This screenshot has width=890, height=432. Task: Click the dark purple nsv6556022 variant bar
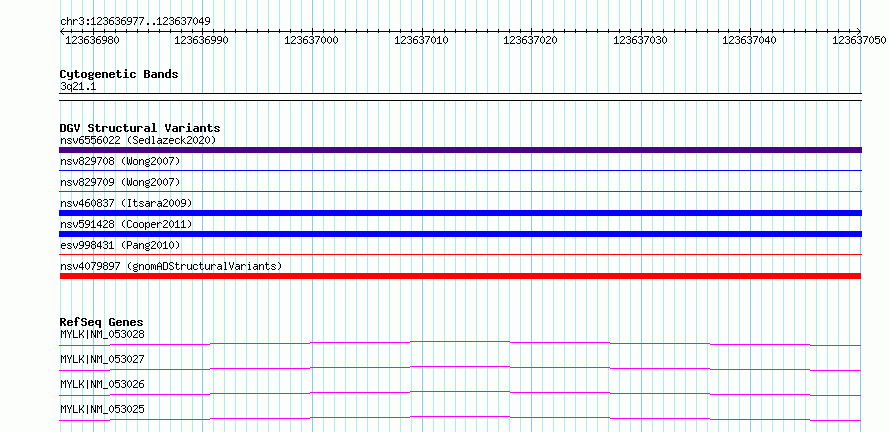click(460, 150)
